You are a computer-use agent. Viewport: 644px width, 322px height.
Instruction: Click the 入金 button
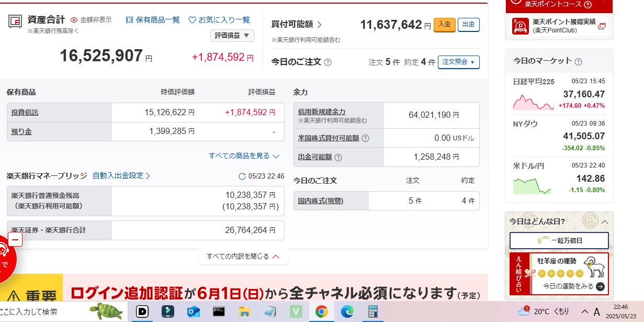pos(445,25)
